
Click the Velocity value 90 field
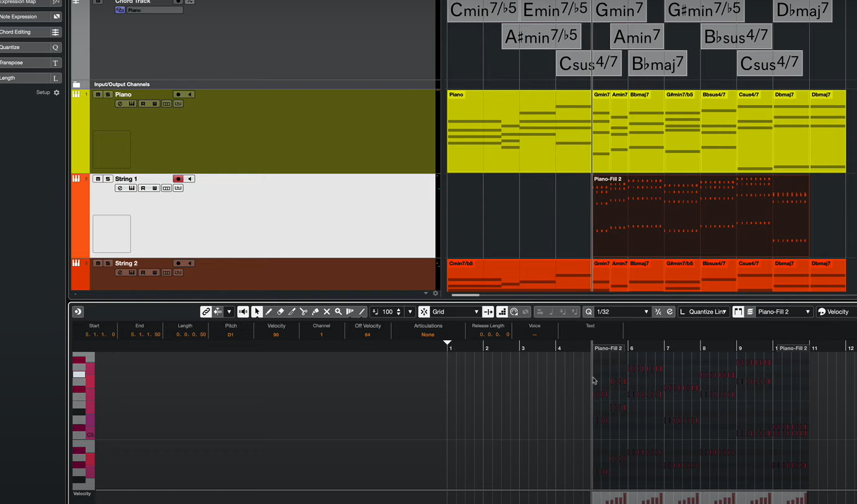pos(276,335)
